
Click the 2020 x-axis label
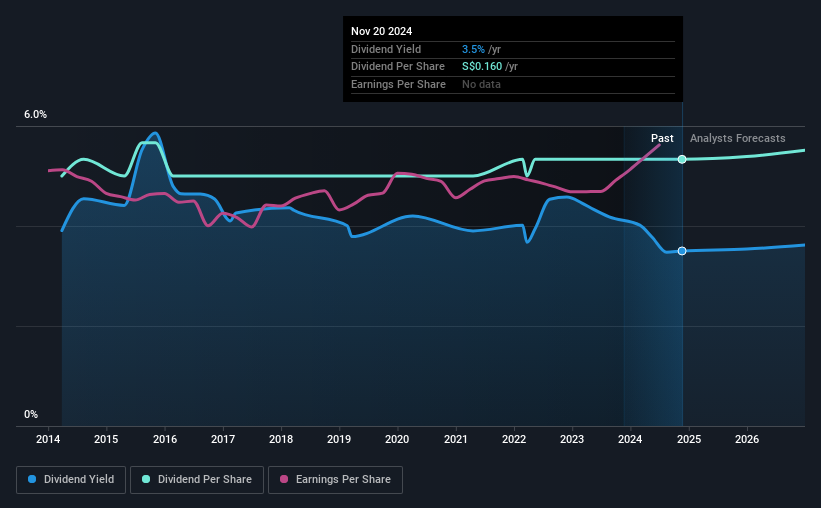click(397, 439)
